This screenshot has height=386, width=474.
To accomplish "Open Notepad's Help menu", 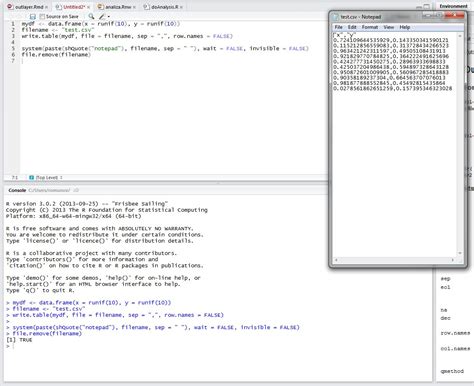I will point(405,27).
